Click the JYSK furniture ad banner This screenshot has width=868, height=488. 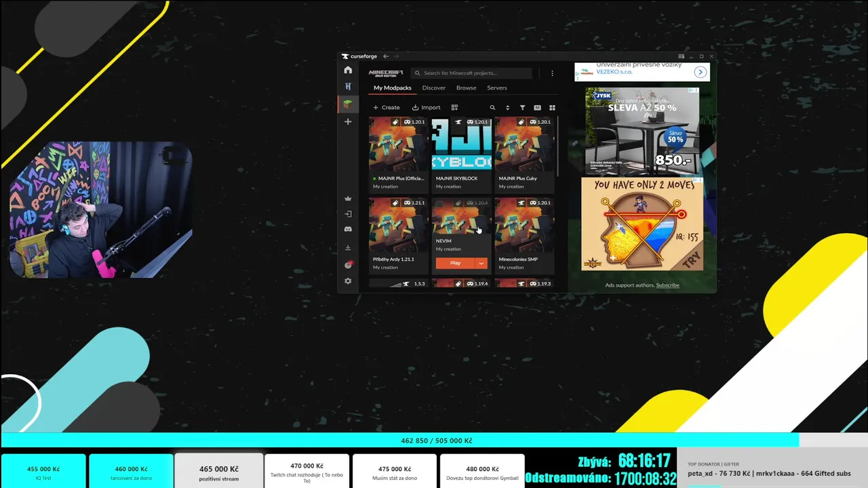(642, 131)
